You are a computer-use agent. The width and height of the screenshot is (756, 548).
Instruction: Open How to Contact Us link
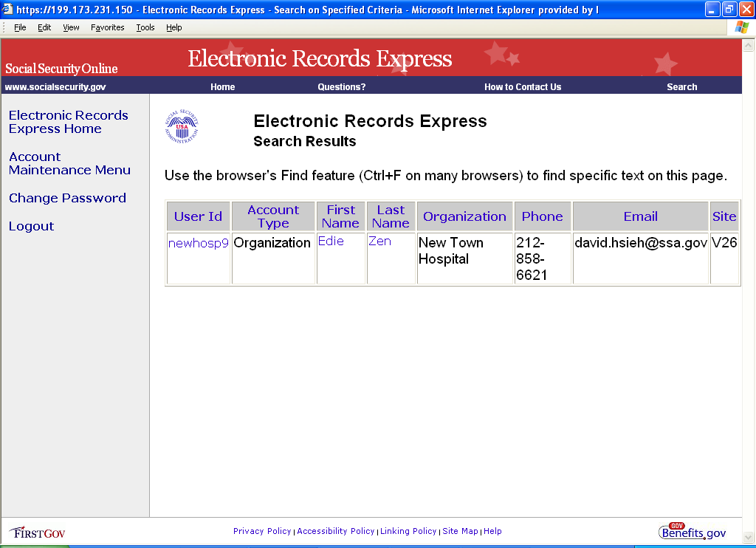[x=523, y=87]
